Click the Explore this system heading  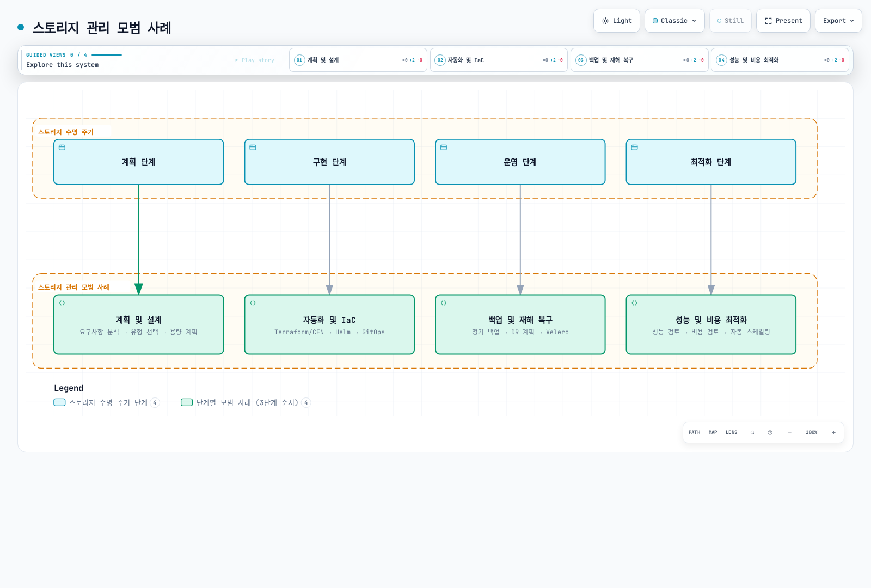63,65
